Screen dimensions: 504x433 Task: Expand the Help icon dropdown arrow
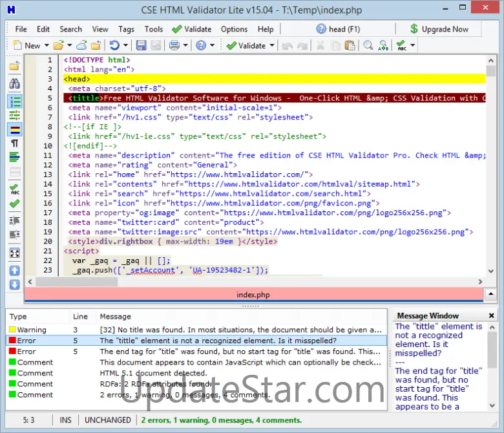pyautogui.click(x=212, y=46)
